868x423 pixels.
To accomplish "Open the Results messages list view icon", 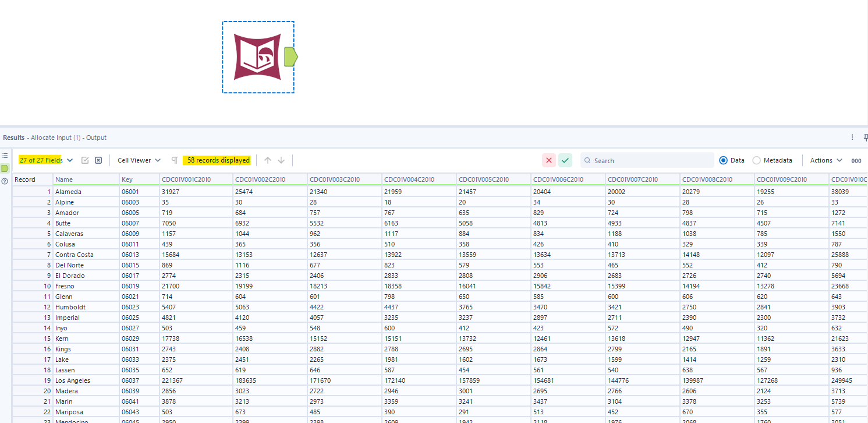I will click(5, 156).
